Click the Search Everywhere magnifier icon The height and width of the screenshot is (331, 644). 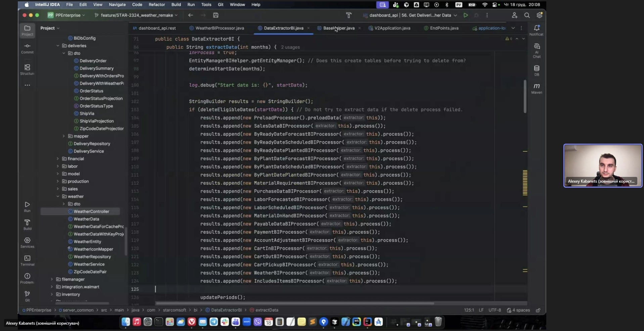tap(527, 15)
